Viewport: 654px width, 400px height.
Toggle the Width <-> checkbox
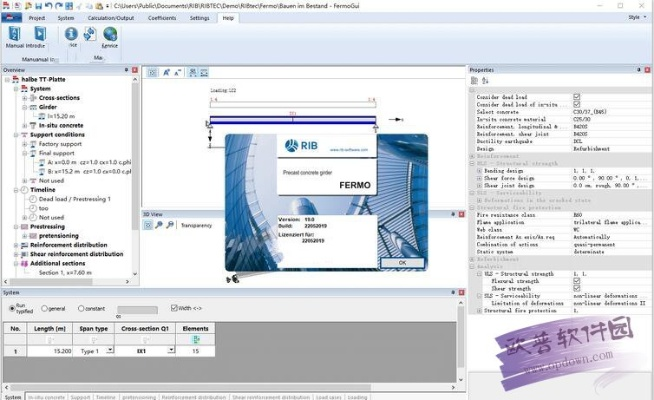coord(174,309)
